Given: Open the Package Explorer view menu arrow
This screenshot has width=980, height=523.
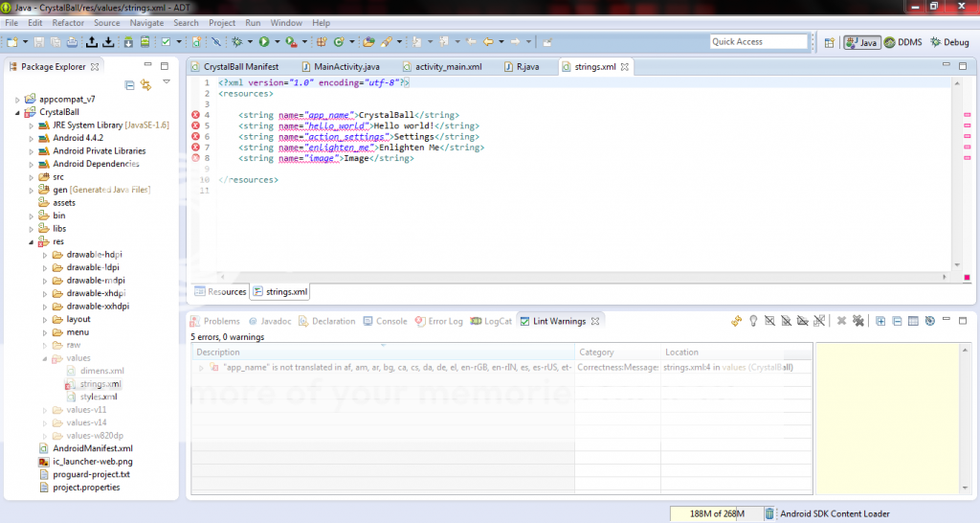Looking at the screenshot, I should (166, 82).
